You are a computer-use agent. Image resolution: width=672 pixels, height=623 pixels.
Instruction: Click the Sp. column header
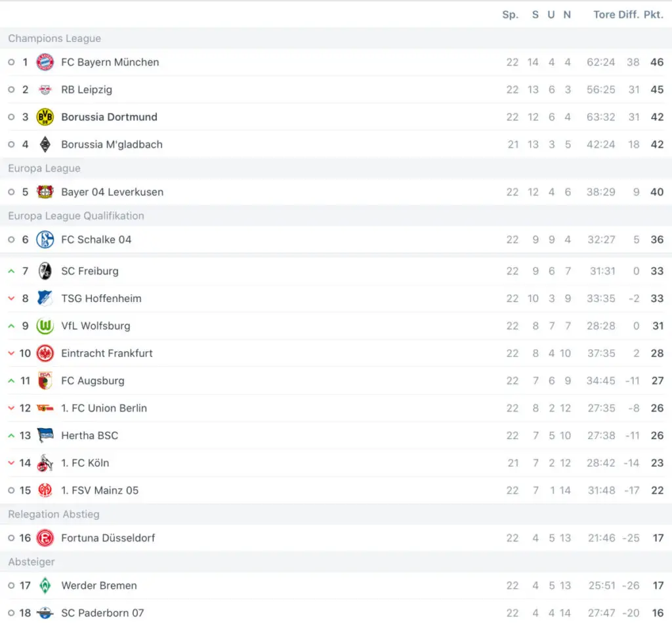(511, 14)
